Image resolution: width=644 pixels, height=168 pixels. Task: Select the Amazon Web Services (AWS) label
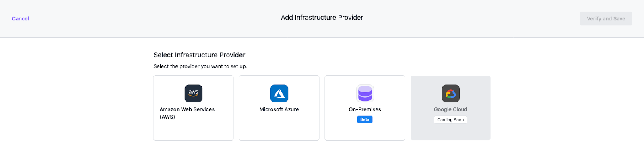click(x=187, y=113)
